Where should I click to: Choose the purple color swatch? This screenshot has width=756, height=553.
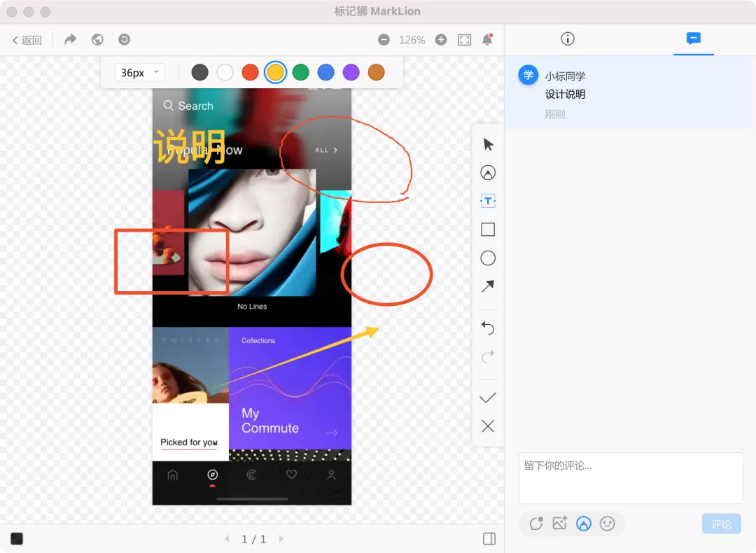pos(351,72)
